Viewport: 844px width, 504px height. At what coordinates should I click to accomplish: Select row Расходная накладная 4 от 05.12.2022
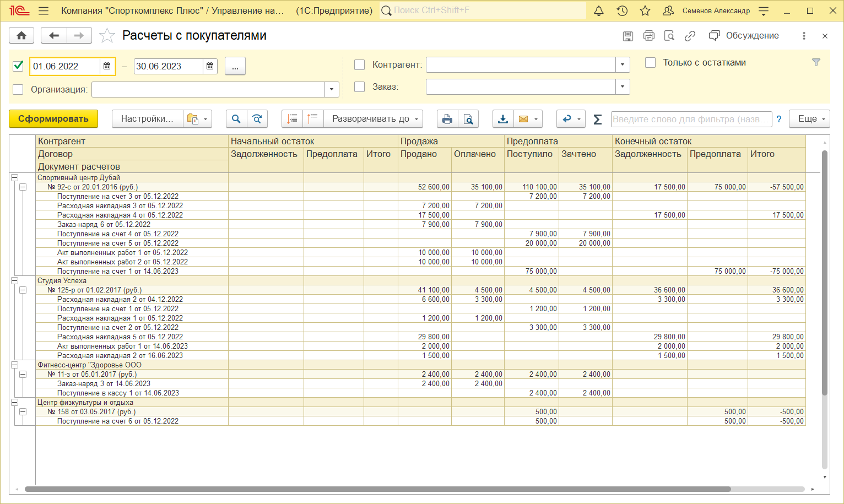click(420, 215)
